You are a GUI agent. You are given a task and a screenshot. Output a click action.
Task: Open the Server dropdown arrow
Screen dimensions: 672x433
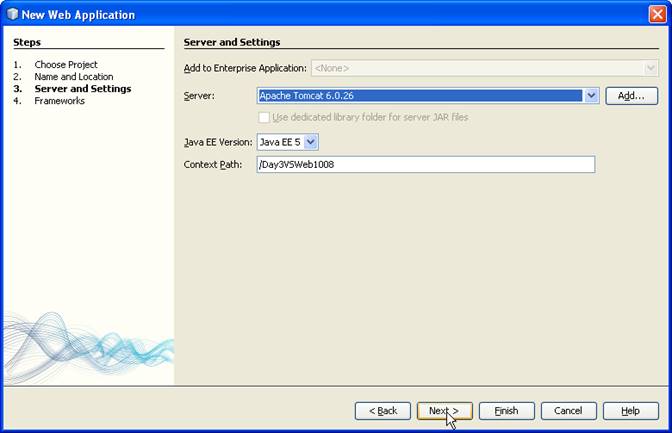tap(591, 96)
